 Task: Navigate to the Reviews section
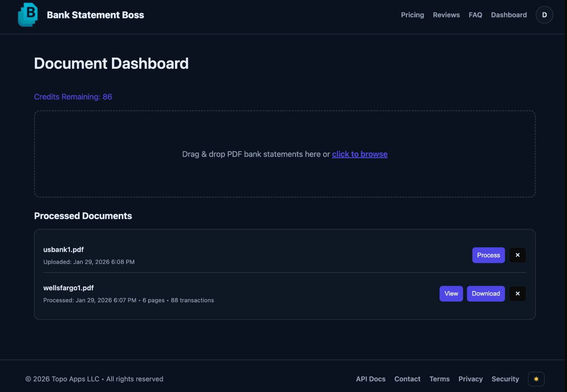[446, 15]
